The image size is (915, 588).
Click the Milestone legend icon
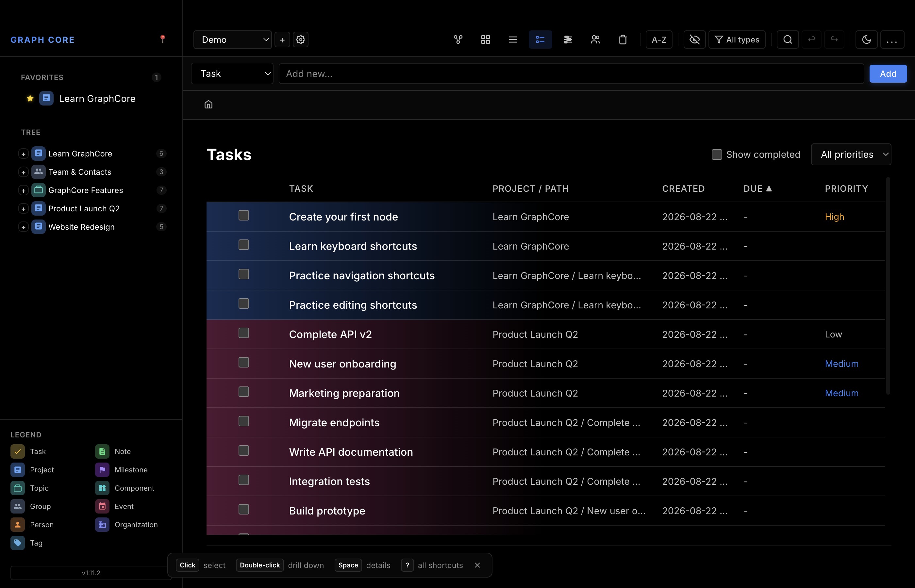coord(102,470)
